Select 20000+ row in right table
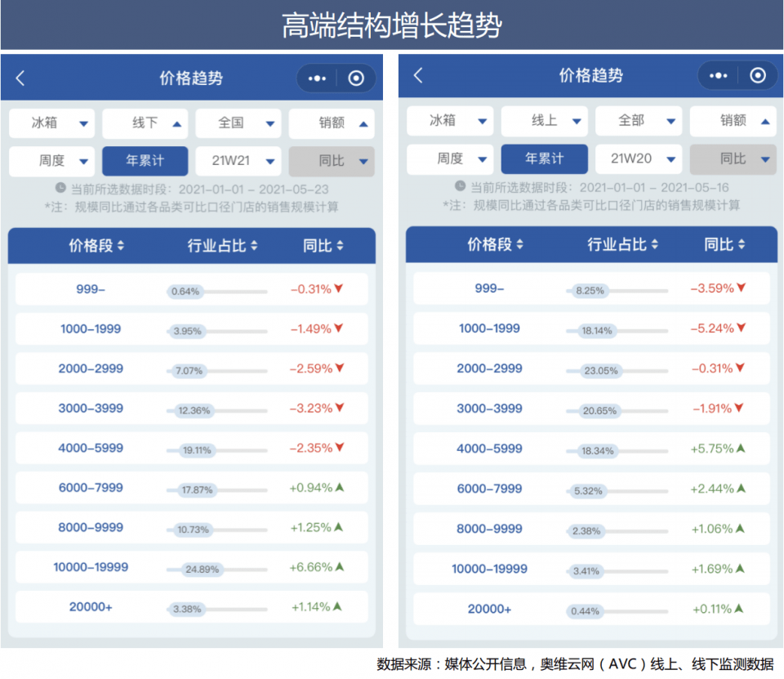 pyautogui.click(x=591, y=609)
